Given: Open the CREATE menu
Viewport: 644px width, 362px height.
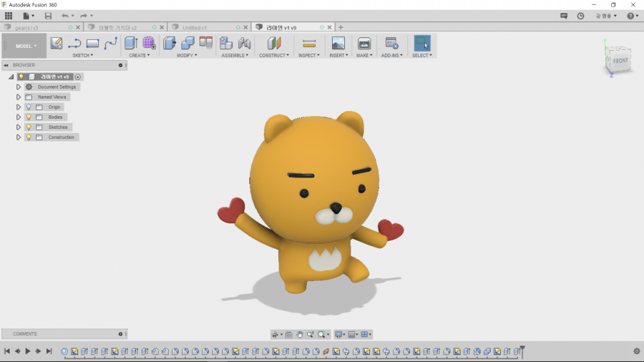Looking at the screenshot, I should pos(140,55).
